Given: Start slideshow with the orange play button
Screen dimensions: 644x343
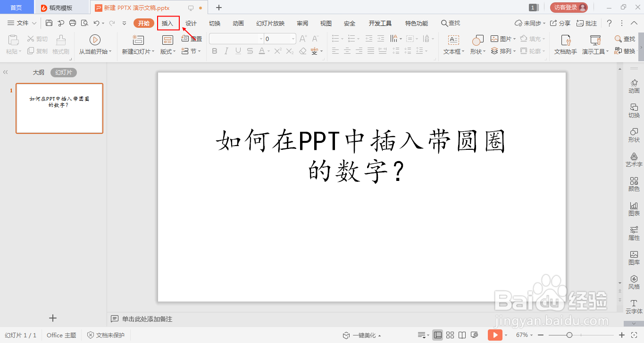Looking at the screenshot, I should tap(495, 335).
